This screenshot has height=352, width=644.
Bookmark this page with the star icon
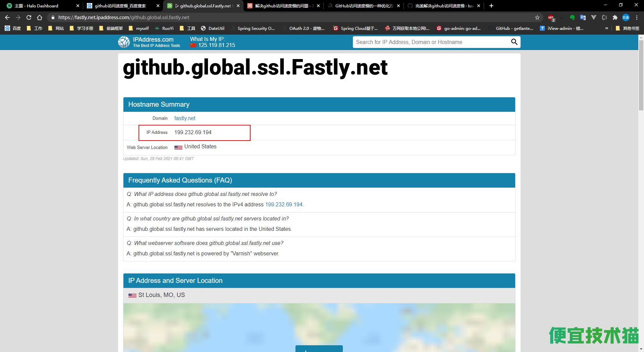[x=538, y=17]
